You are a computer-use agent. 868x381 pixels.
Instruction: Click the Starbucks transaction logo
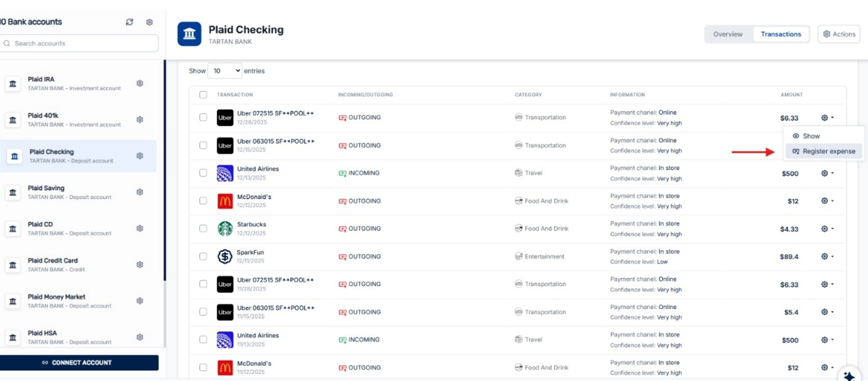pos(225,228)
